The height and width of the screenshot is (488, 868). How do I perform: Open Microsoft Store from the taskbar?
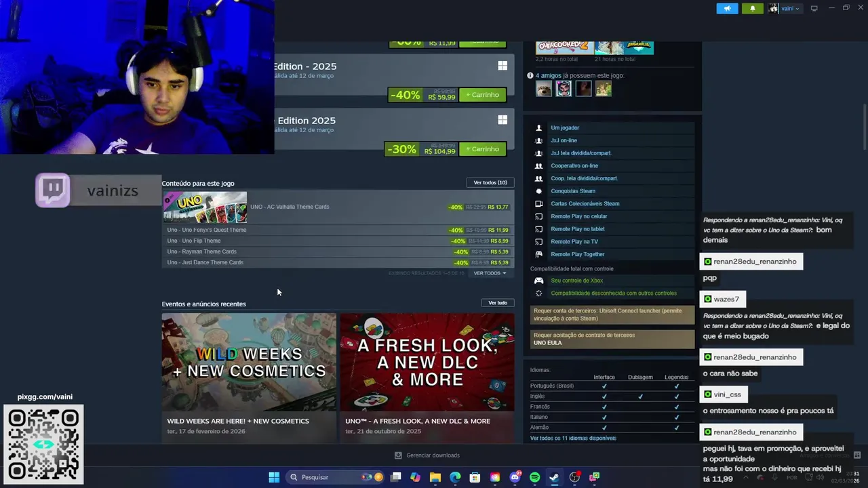tap(475, 477)
